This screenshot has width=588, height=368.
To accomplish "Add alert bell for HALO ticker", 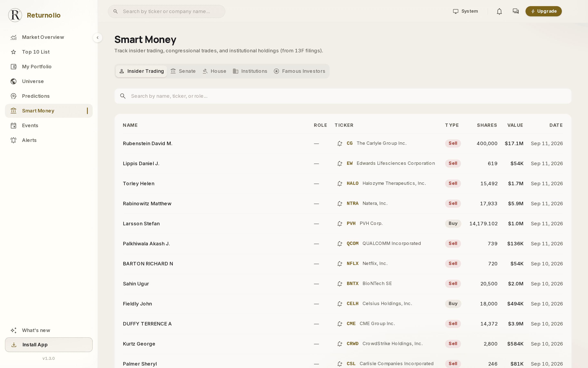I will [x=340, y=184].
